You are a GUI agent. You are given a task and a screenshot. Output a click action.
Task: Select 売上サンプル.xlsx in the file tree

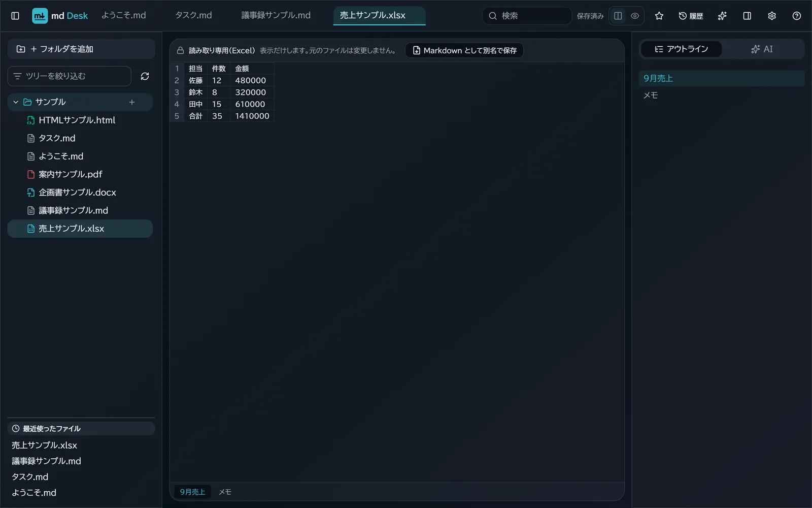pos(80,229)
